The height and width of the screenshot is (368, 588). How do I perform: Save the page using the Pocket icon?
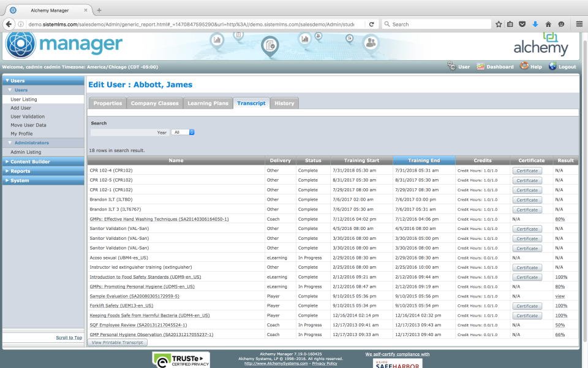522,24
